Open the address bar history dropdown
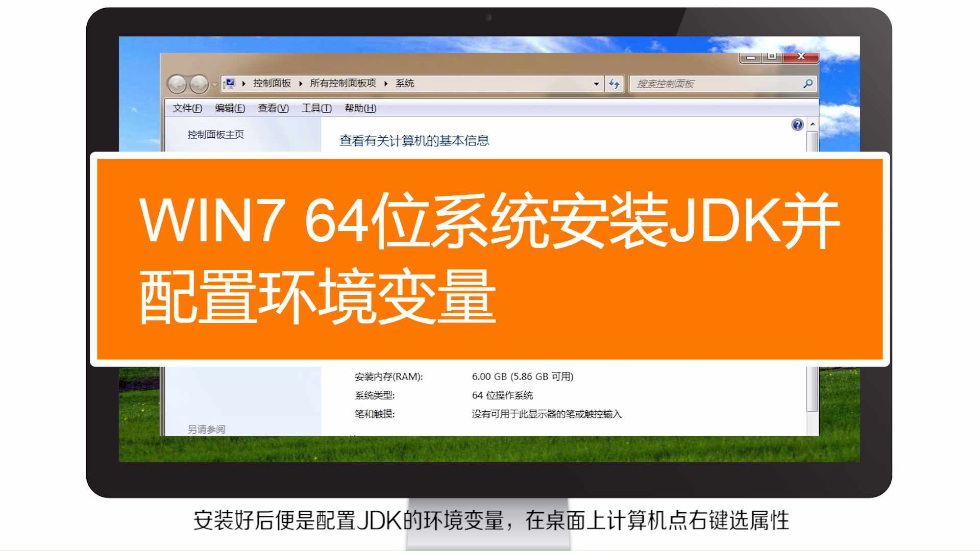980x551 pixels. 597,83
